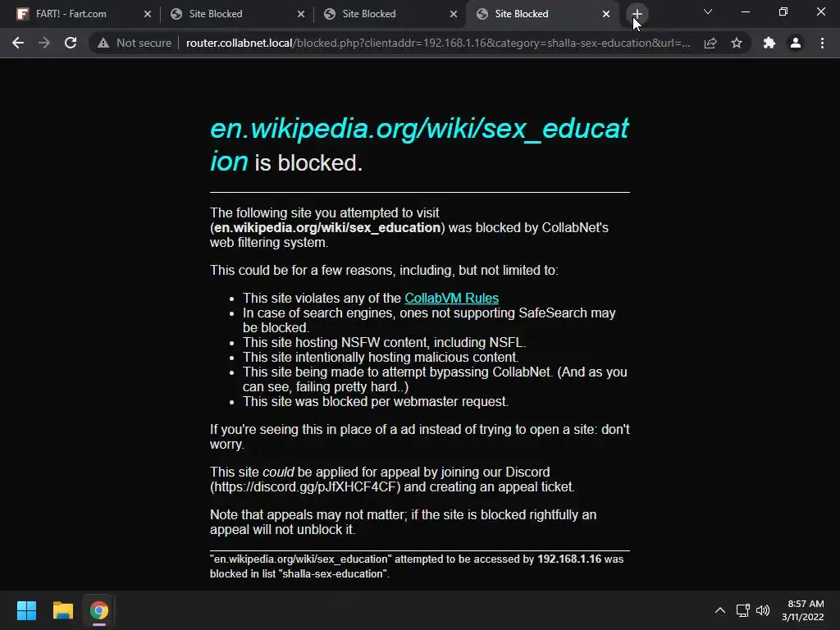Open the Windows Start menu
The height and width of the screenshot is (630, 840).
coord(26,610)
